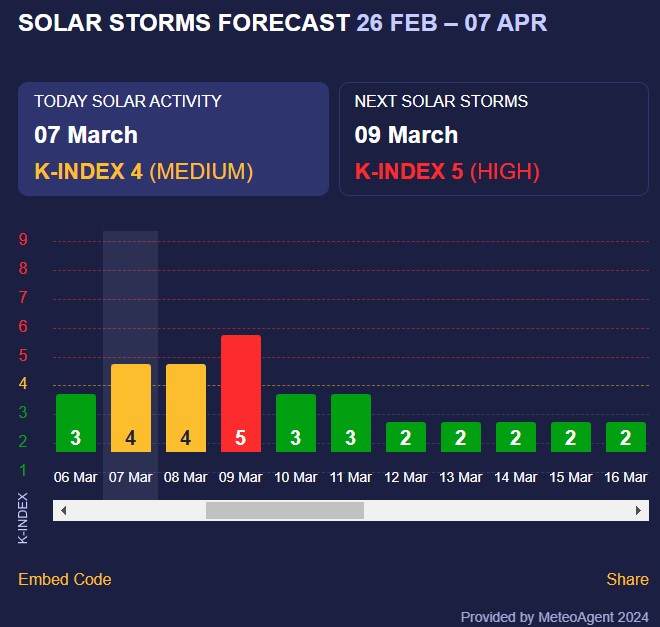
Task: Open the Today Solar Activity card
Action: coord(173,138)
